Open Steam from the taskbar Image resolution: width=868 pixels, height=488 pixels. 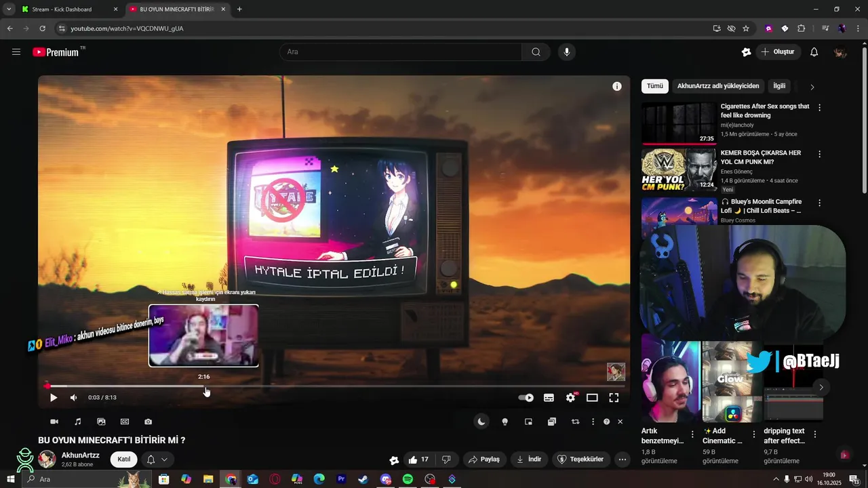tap(363, 479)
